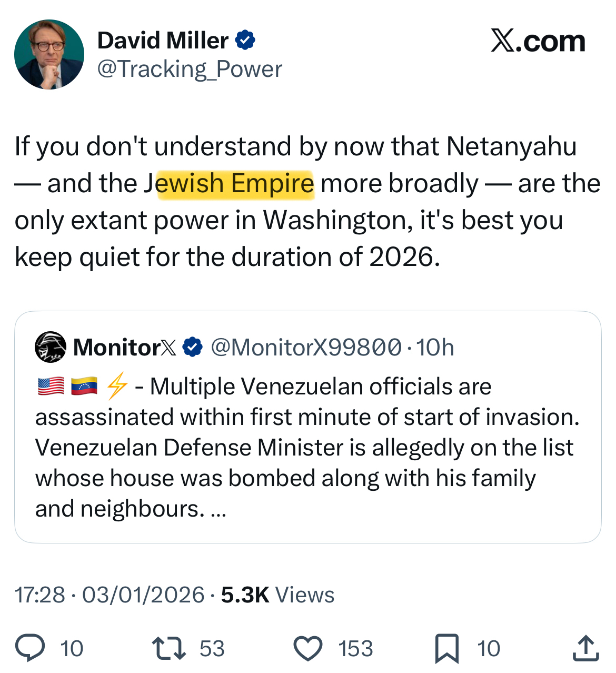Click MonitorX's blue verified badge
Screen dimensions: 616x673
click(x=193, y=348)
